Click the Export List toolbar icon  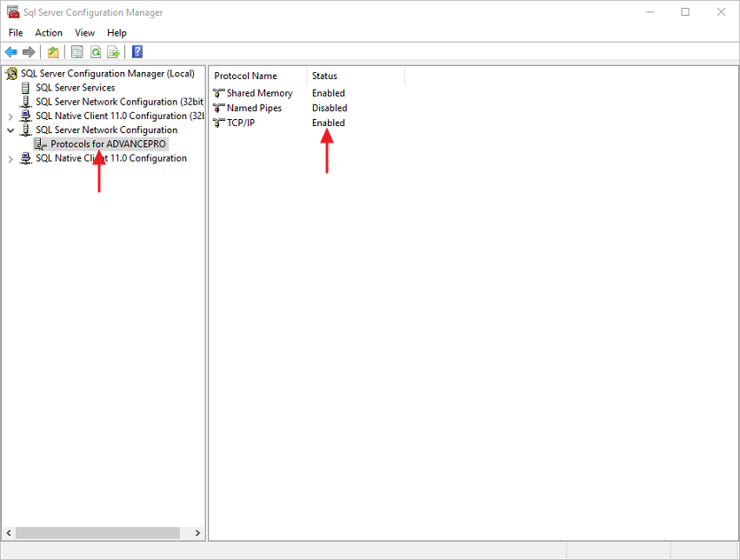coord(113,52)
